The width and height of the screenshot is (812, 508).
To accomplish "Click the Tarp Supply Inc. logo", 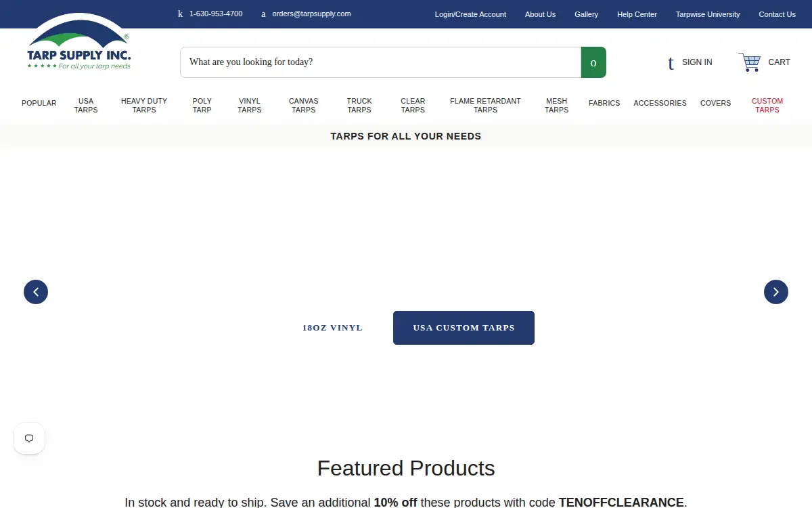I will tap(79, 41).
